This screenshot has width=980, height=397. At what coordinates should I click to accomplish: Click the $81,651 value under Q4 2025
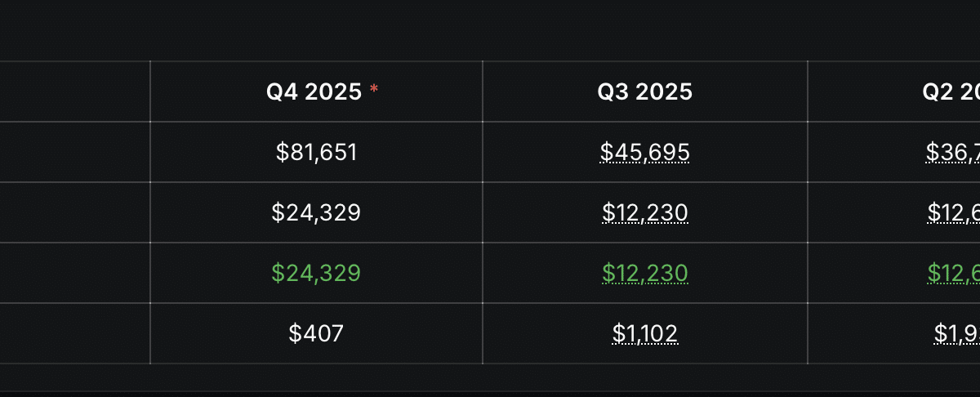click(316, 152)
